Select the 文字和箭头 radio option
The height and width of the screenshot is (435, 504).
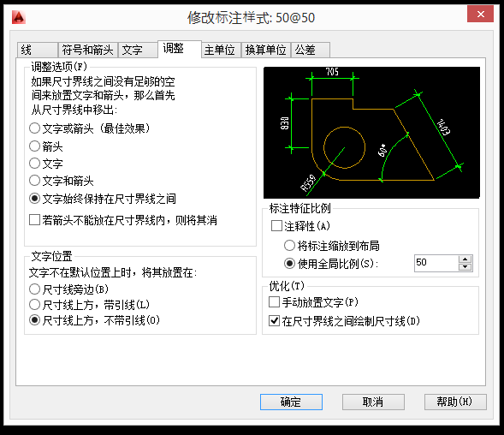point(61,181)
